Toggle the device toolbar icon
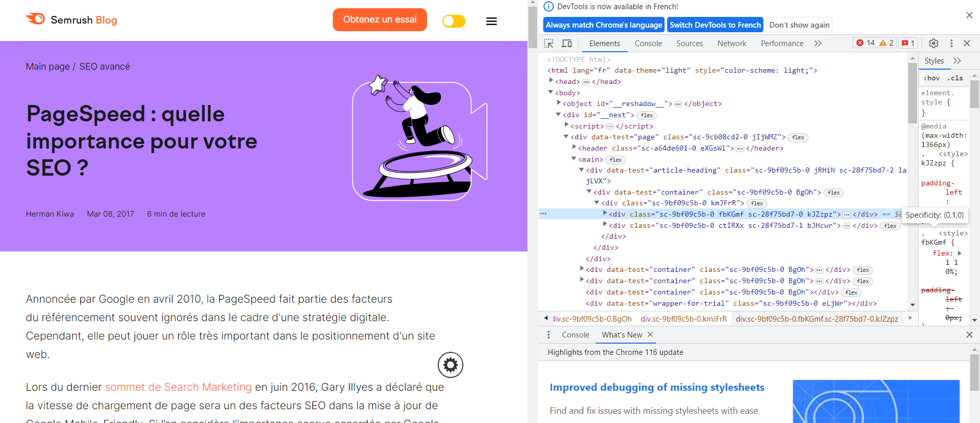 point(567,44)
